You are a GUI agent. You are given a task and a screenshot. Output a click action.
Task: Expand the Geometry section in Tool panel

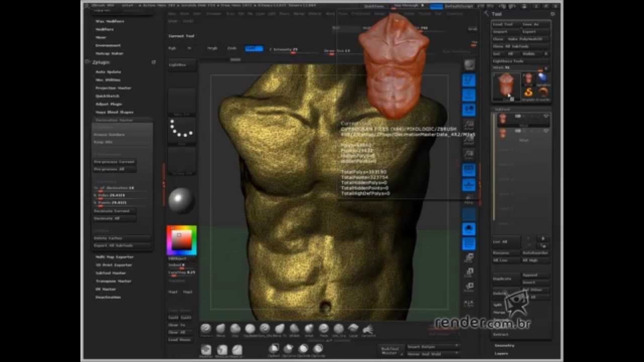[504, 345]
